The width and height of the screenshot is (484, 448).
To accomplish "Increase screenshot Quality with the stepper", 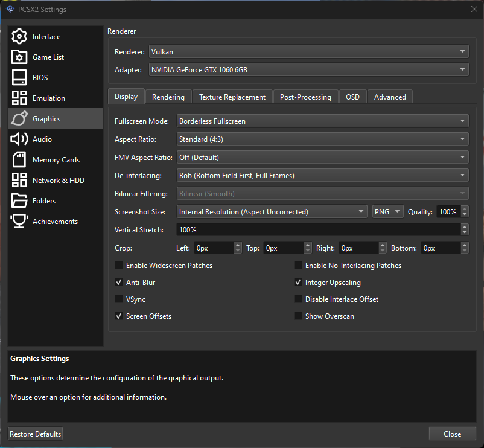I will 464,208.
